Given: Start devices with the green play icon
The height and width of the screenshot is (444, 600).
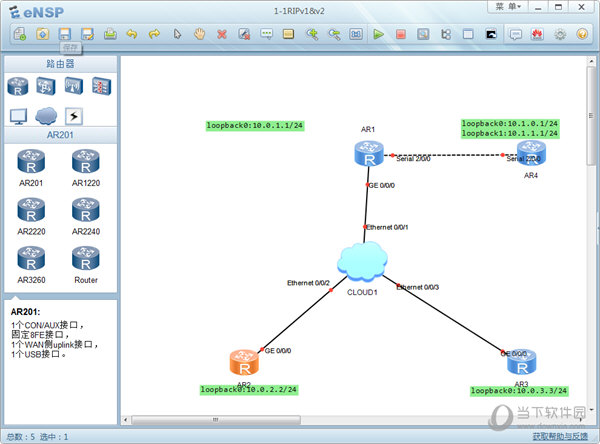Looking at the screenshot, I should click(x=378, y=34).
